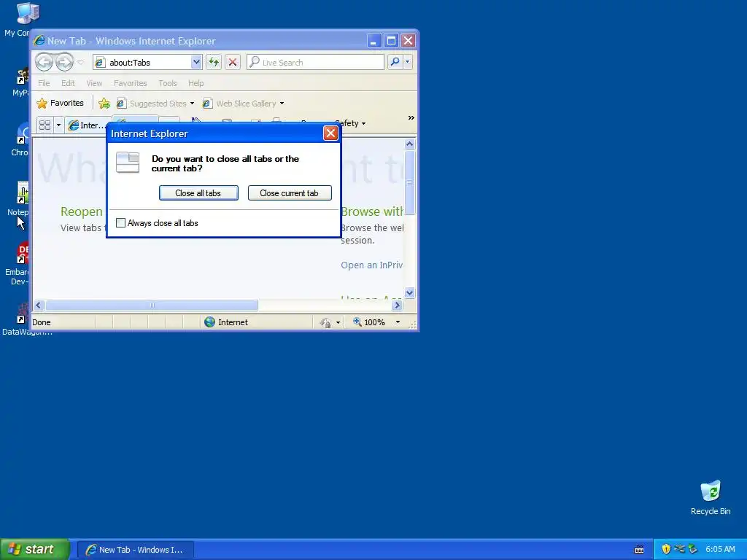This screenshot has width=747, height=560.
Task: Click the network connection tray icon
Action: point(679,549)
